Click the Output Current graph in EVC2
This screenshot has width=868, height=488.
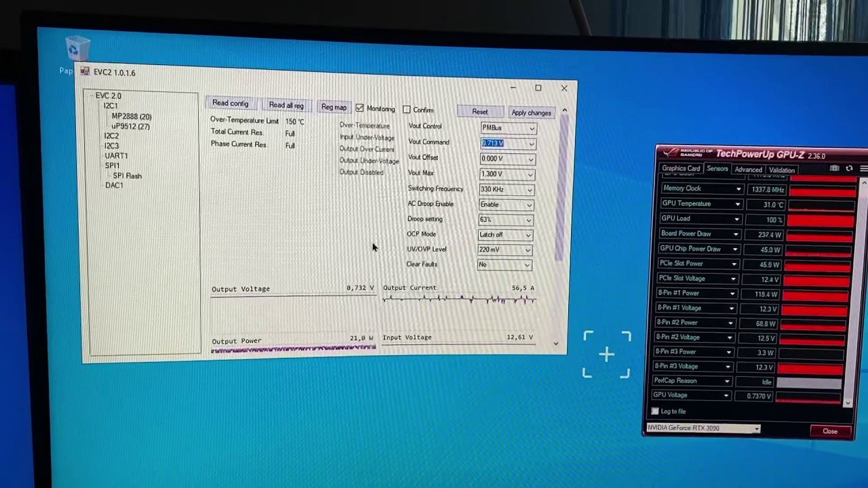click(x=459, y=299)
